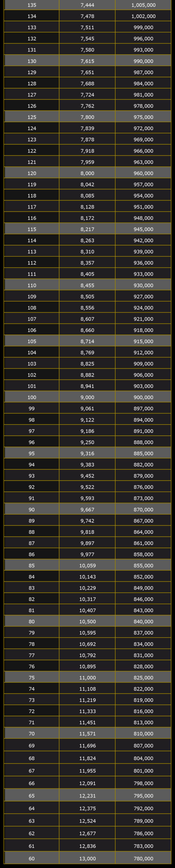
Task: Click row number 95
Action: tap(32, 453)
